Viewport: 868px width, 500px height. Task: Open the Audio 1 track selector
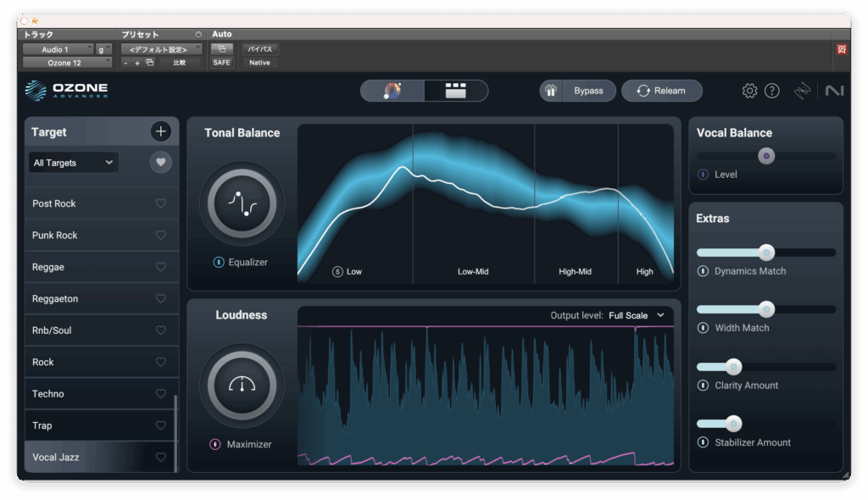click(x=58, y=49)
